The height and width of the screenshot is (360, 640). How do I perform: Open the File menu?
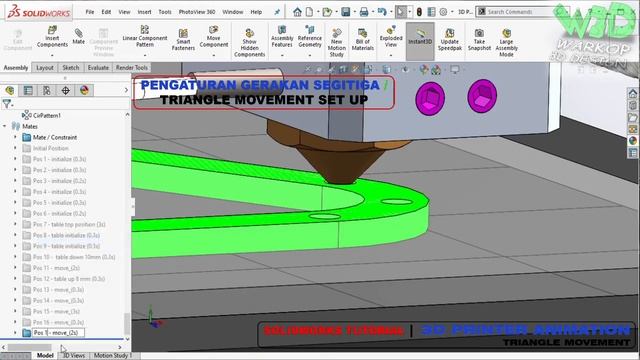pyautogui.click(x=90, y=12)
